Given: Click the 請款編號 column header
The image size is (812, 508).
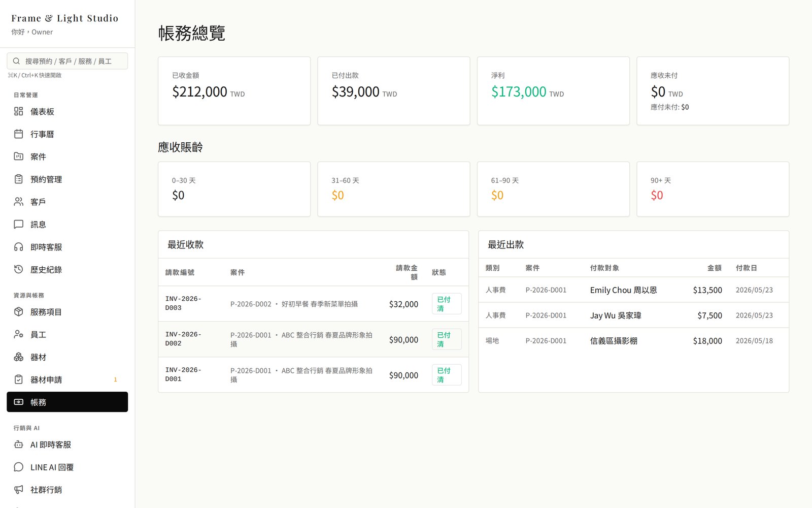Looking at the screenshot, I should 180,272.
